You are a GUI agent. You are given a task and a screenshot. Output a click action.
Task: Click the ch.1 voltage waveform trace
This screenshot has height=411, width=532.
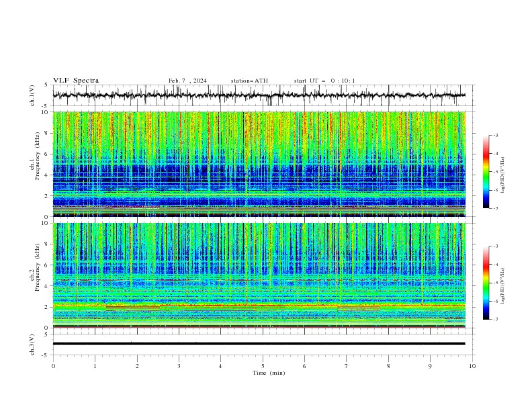click(x=259, y=95)
